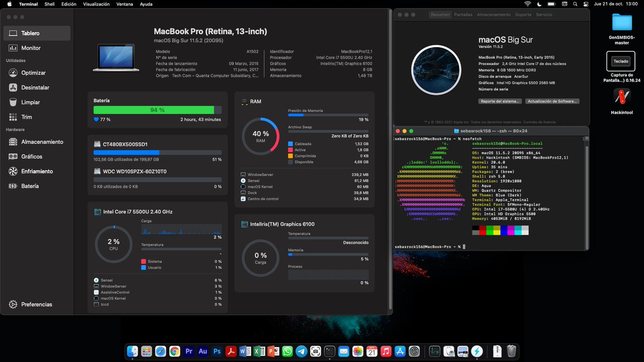Launch Photoshop from the Dock

pos(216,351)
